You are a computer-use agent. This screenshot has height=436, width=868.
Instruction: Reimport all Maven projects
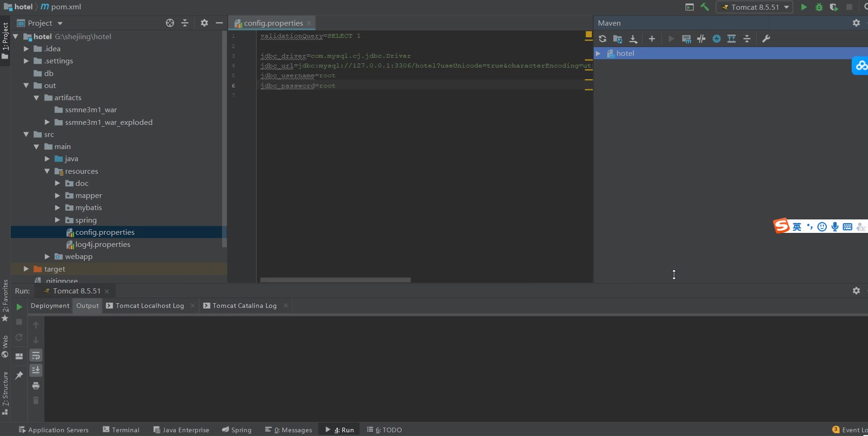coord(603,39)
